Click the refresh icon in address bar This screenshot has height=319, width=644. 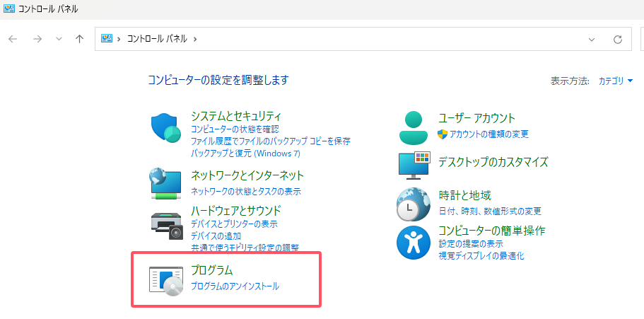coord(617,40)
